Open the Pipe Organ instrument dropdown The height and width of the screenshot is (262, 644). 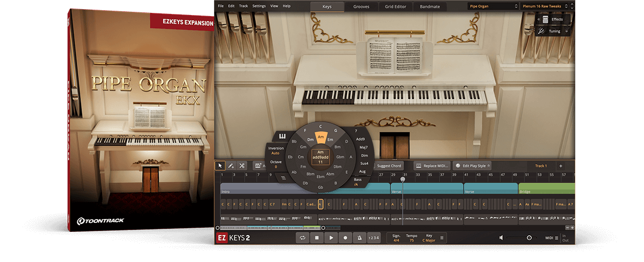492,6
